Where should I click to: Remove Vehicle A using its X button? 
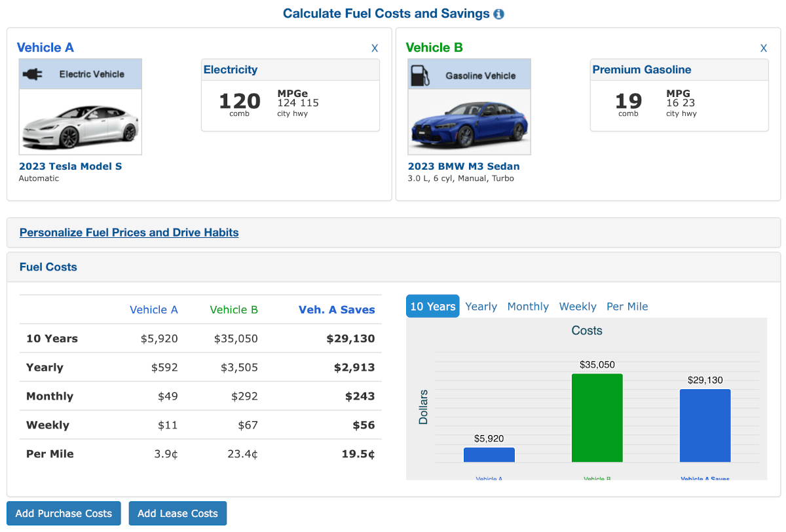tap(375, 48)
